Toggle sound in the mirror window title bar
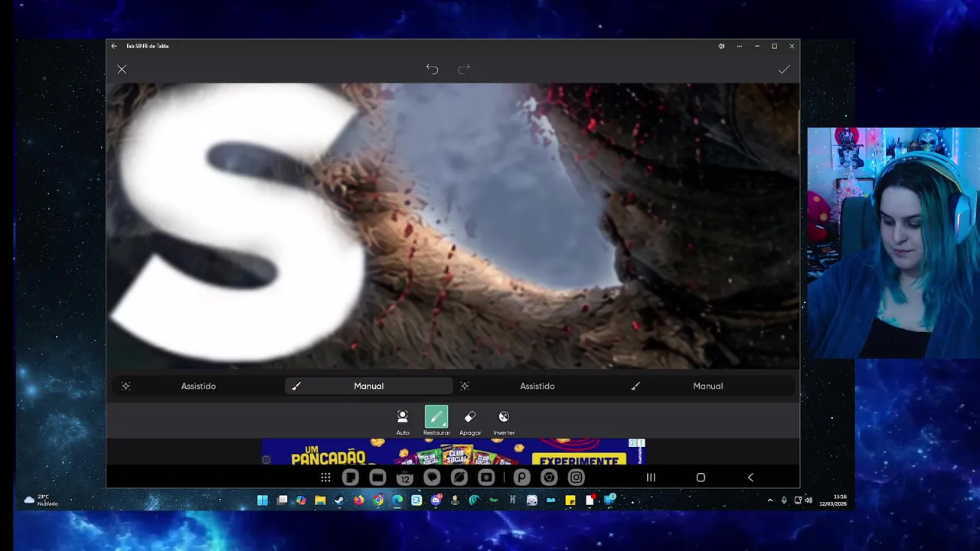Viewport: 980px width, 551px height. coord(721,46)
